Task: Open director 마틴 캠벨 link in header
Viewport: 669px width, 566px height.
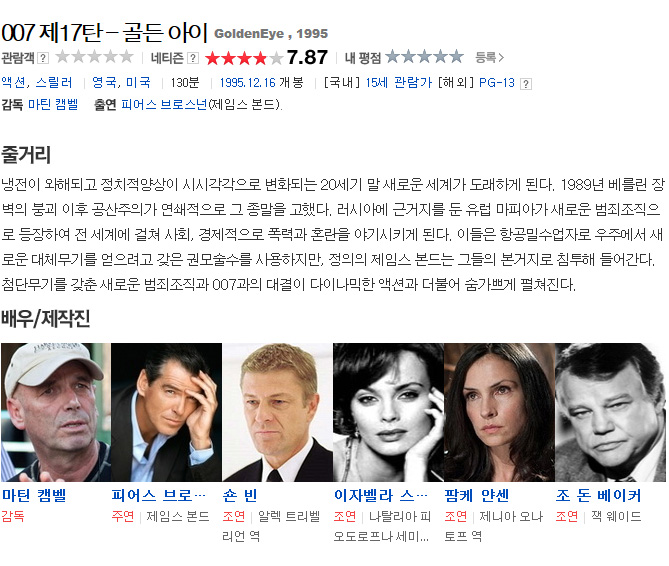Action: [53, 104]
